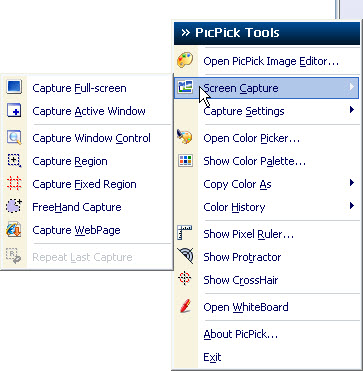Expand Copy Color As submenu arrow
The height and width of the screenshot is (371, 363).
(x=351, y=183)
